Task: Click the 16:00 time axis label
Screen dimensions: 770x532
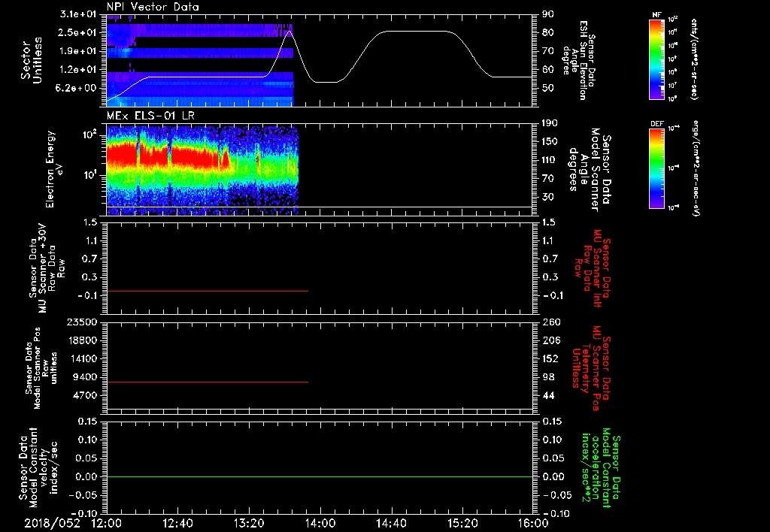Action: [532, 523]
